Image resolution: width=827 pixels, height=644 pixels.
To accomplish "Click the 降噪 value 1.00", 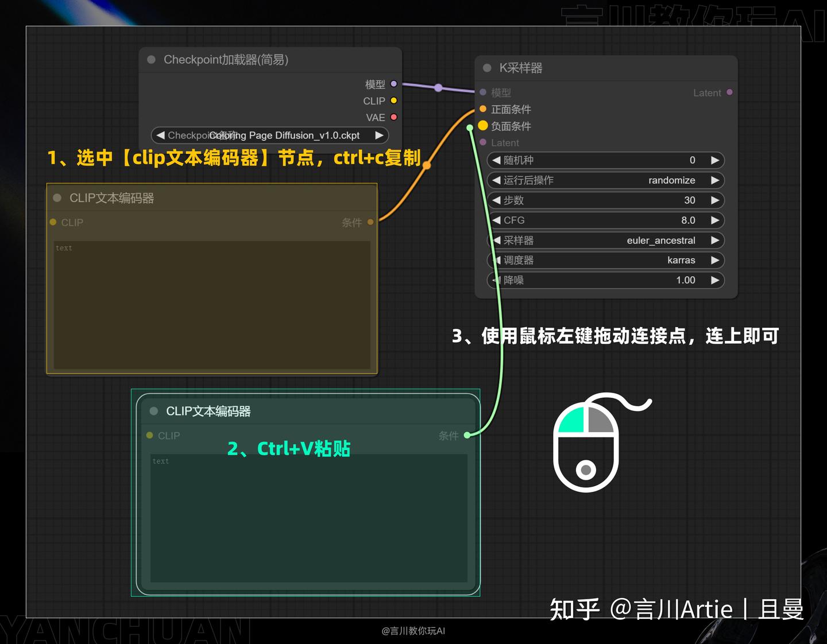I will pyautogui.click(x=686, y=280).
